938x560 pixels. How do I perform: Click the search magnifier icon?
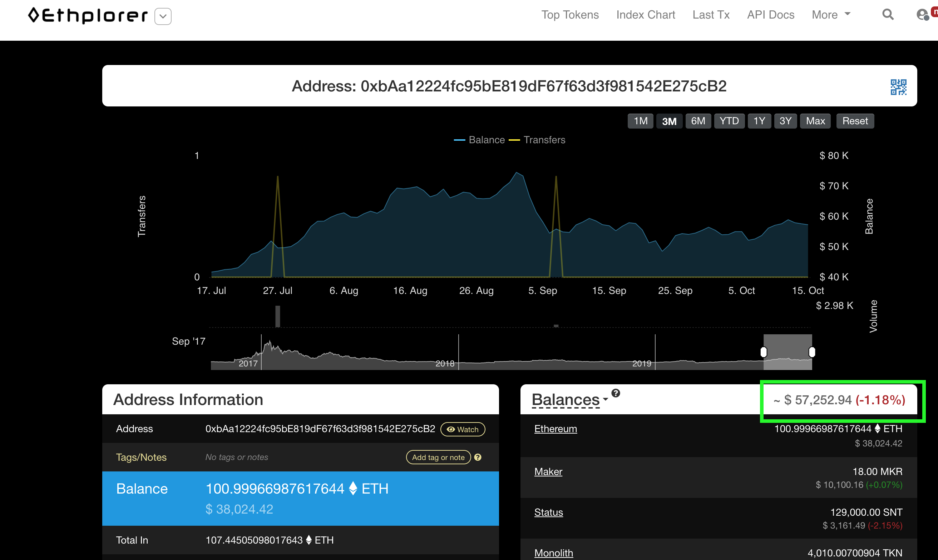click(x=887, y=15)
